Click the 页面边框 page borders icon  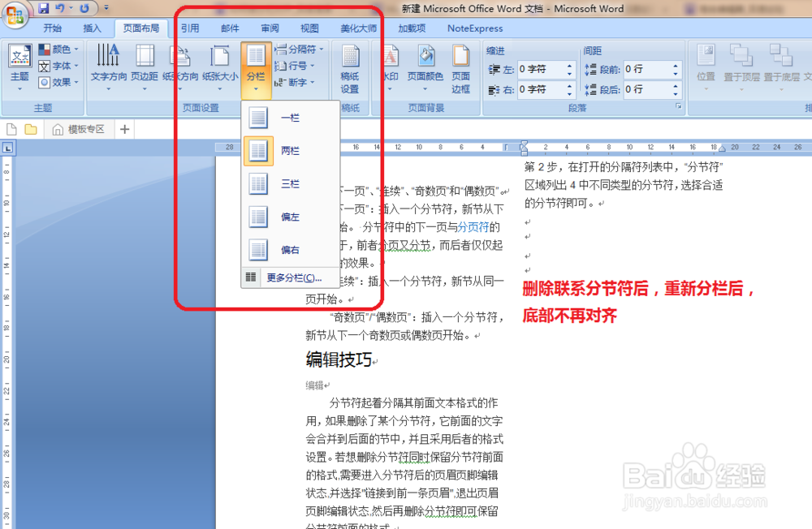pyautogui.click(x=460, y=56)
